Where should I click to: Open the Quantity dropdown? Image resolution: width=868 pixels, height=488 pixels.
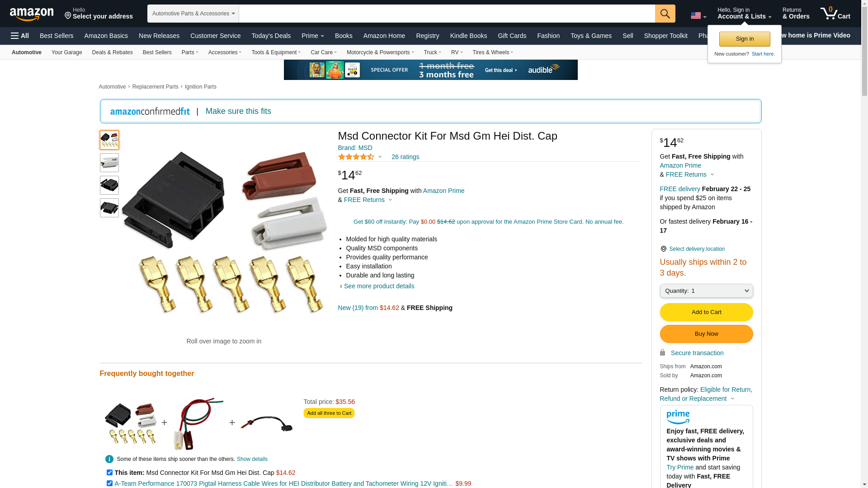tap(706, 291)
